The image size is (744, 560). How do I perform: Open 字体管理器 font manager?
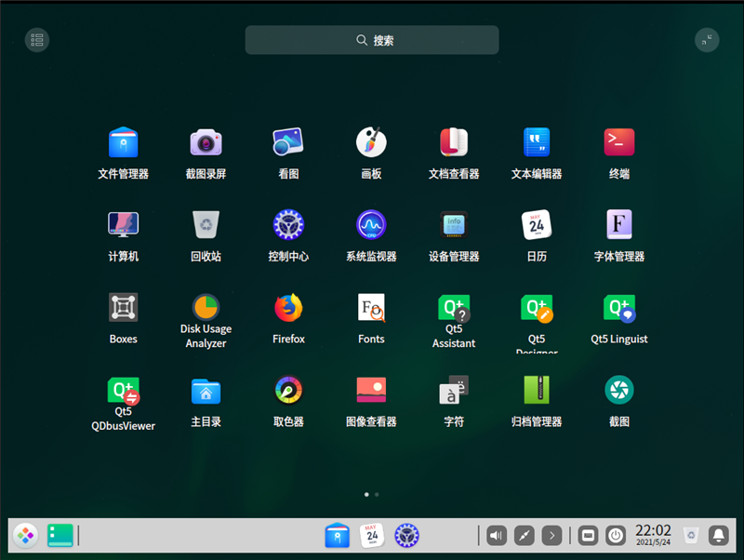point(619,225)
